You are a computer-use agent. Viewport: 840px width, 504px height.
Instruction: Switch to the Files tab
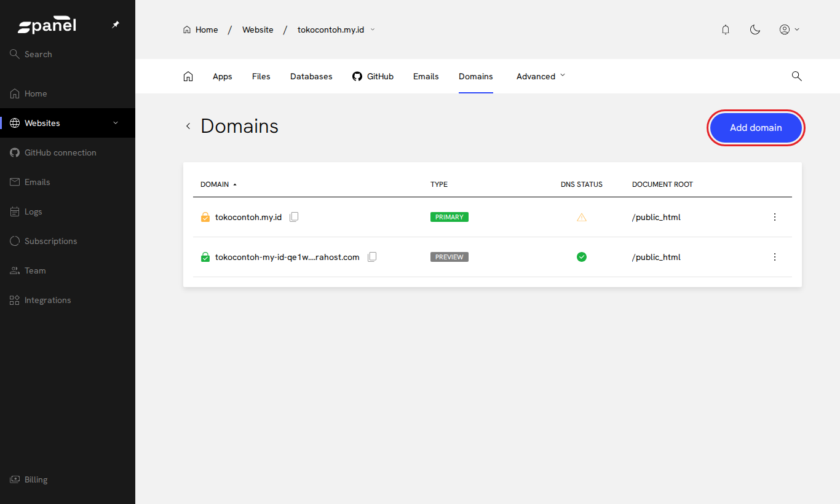261,76
